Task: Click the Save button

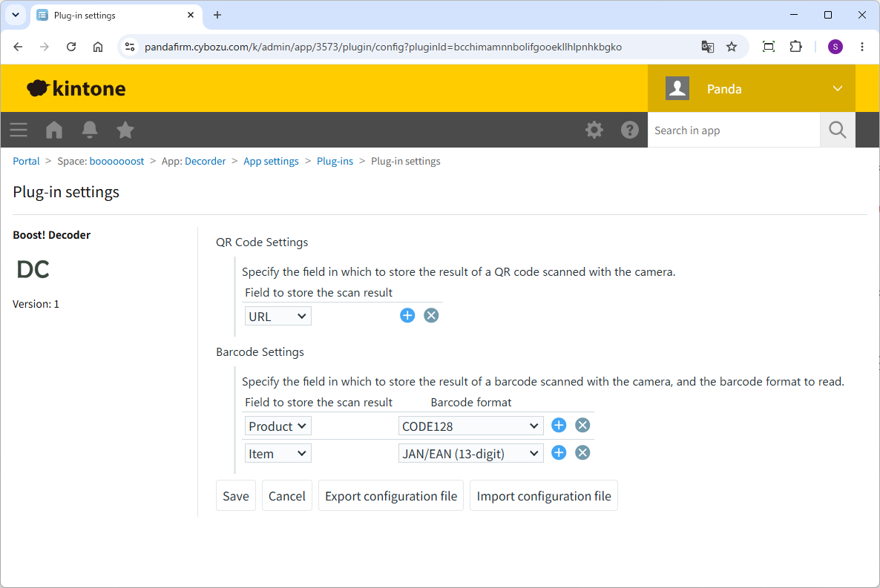Action: pos(236,495)
